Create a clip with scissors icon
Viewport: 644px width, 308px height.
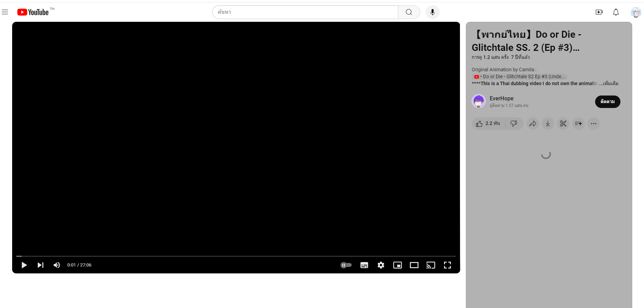(563, 124)
